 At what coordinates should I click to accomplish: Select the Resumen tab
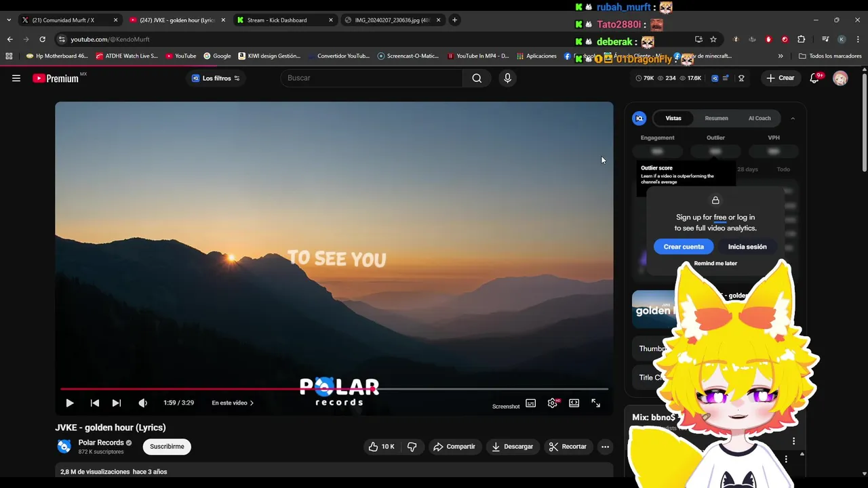716,119
